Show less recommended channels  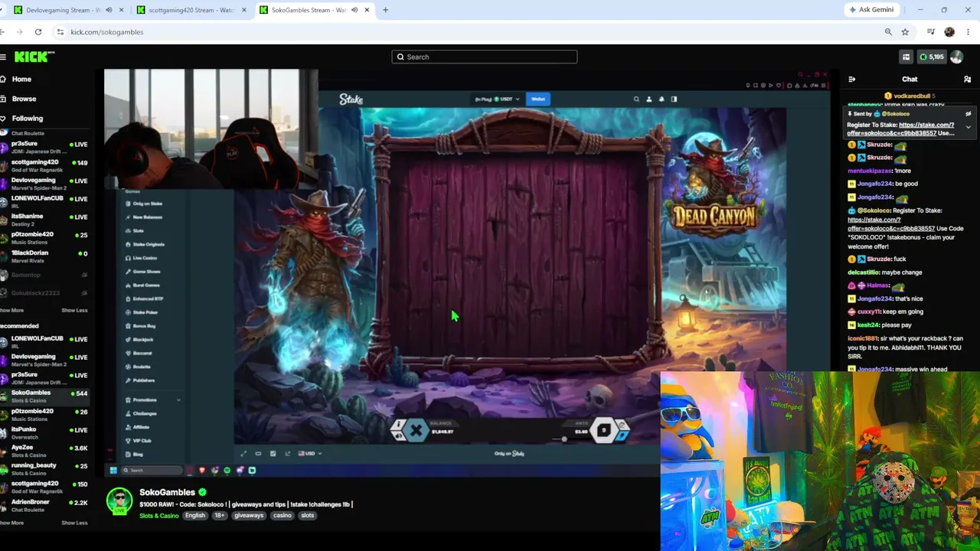click(74, 523)
